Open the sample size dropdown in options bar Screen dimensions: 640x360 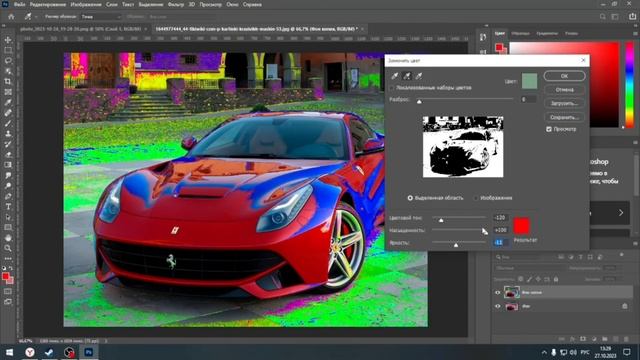(x=101, y=17)
